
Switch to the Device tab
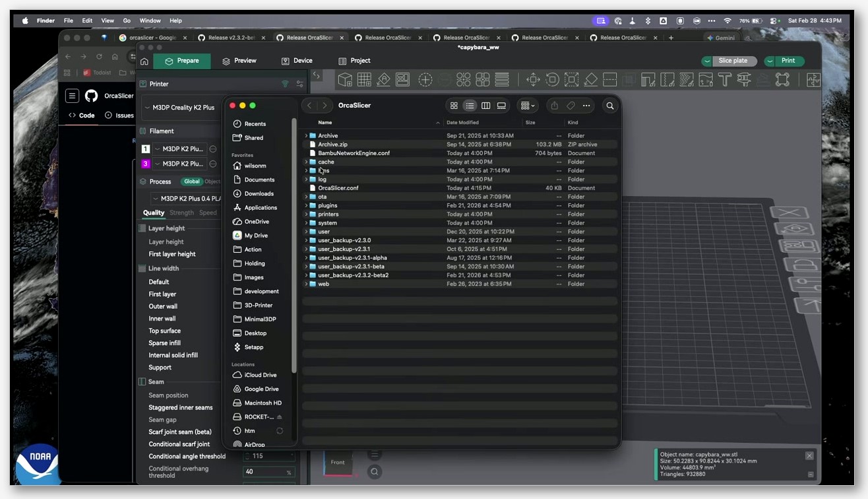point(297,61)
